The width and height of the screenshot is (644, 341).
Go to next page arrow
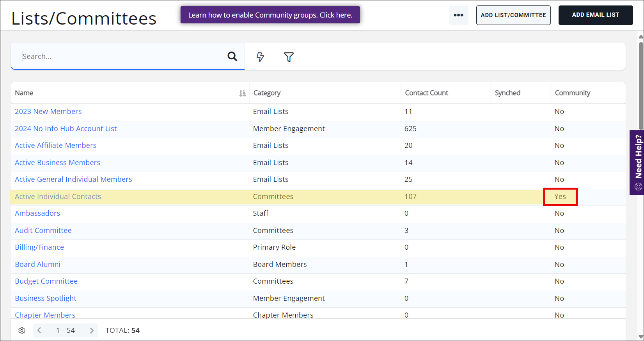[92, 330]
